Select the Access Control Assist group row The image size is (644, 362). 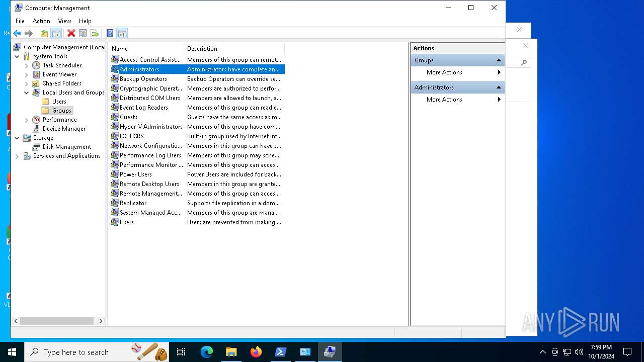(x=197, y=60)
